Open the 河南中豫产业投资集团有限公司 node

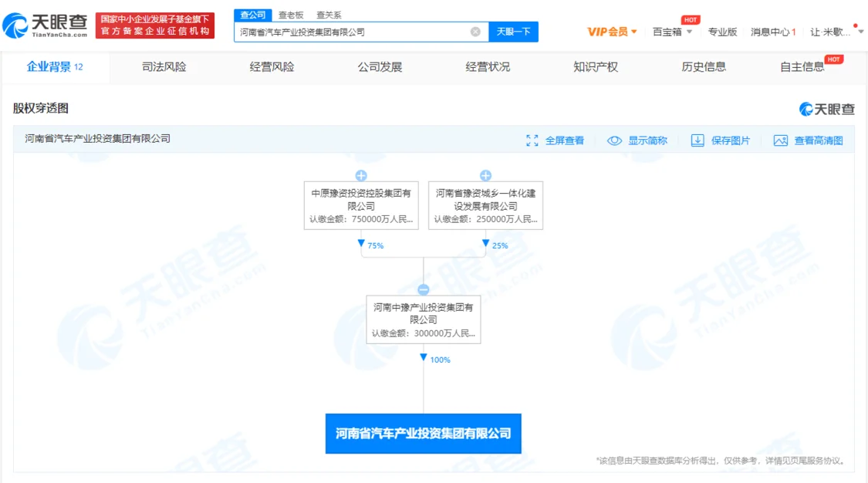[424, 319]
